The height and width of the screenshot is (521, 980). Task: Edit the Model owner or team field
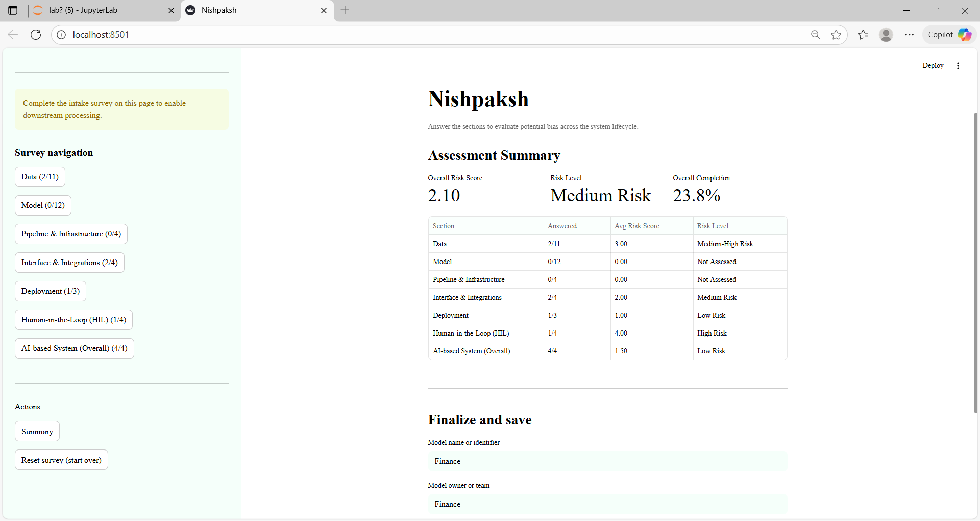click(x=607, y=504)
